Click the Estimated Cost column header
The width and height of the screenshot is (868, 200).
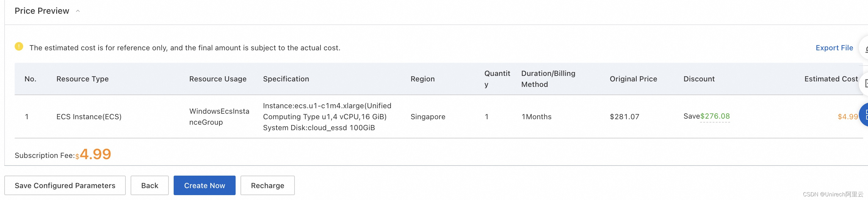point(831,79)
